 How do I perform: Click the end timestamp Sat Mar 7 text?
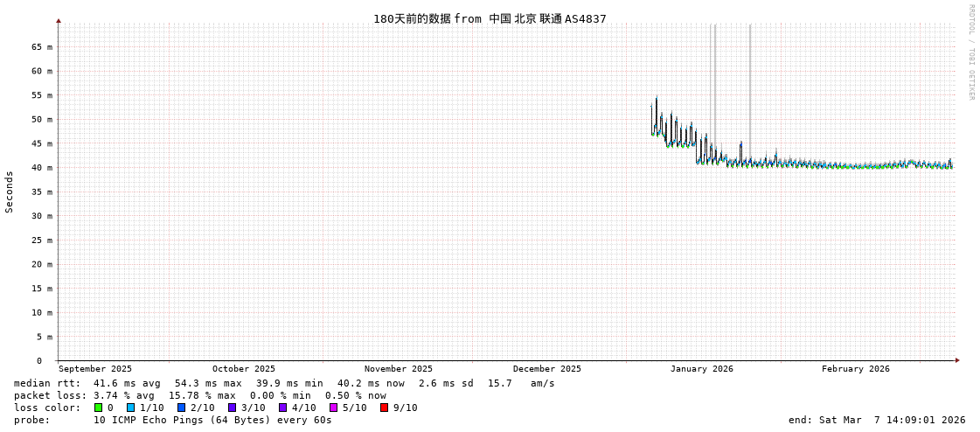pyautogui.click(x=877, y=420)
